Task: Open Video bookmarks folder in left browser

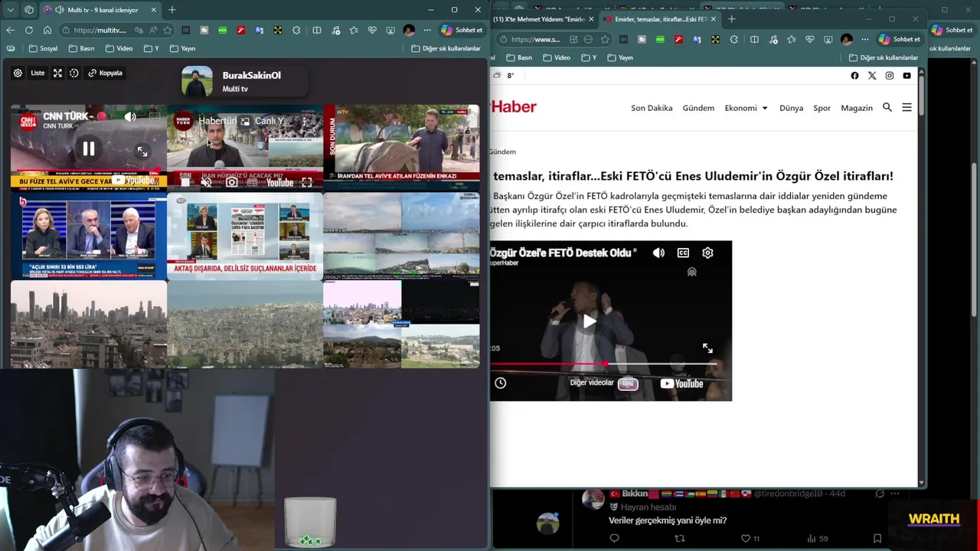Action: point(119,48)
